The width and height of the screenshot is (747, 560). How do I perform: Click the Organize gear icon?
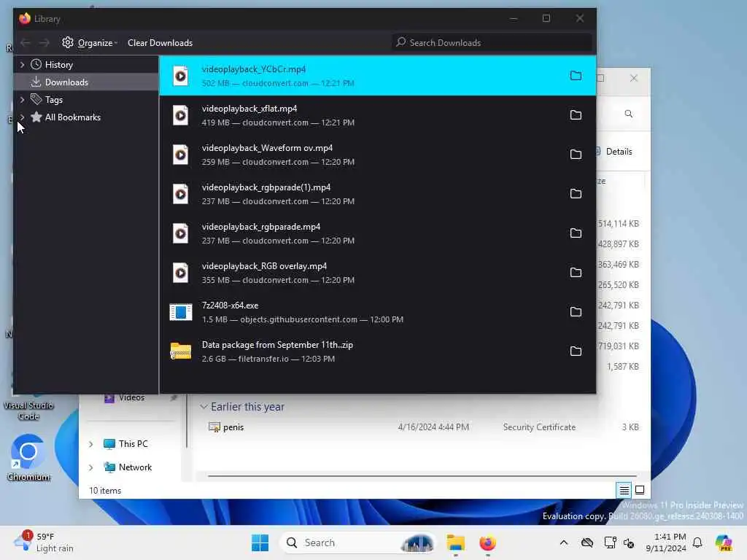click(x=68, y=42)
